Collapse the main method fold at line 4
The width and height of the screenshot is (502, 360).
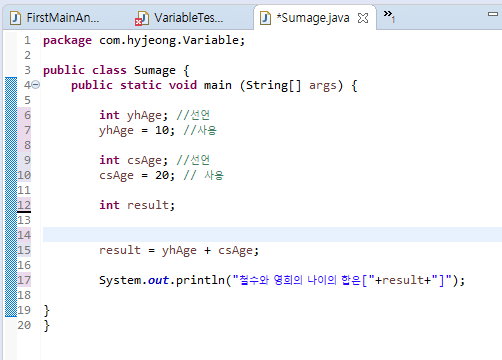pyautogui.click(x=36, y=85)
